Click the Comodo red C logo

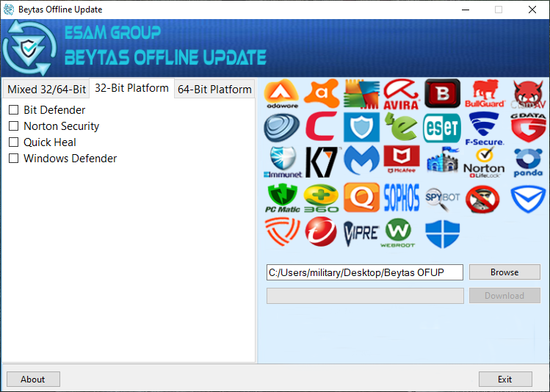tap(322, 126)
